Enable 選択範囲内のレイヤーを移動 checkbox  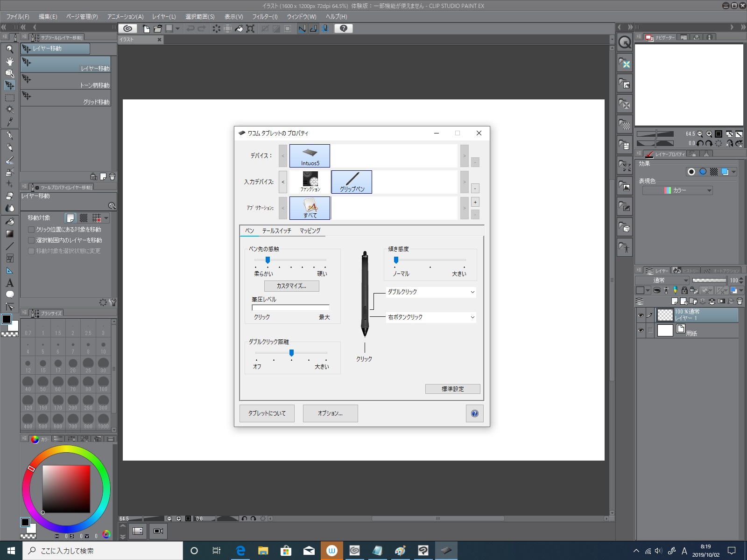pos(31,240)
